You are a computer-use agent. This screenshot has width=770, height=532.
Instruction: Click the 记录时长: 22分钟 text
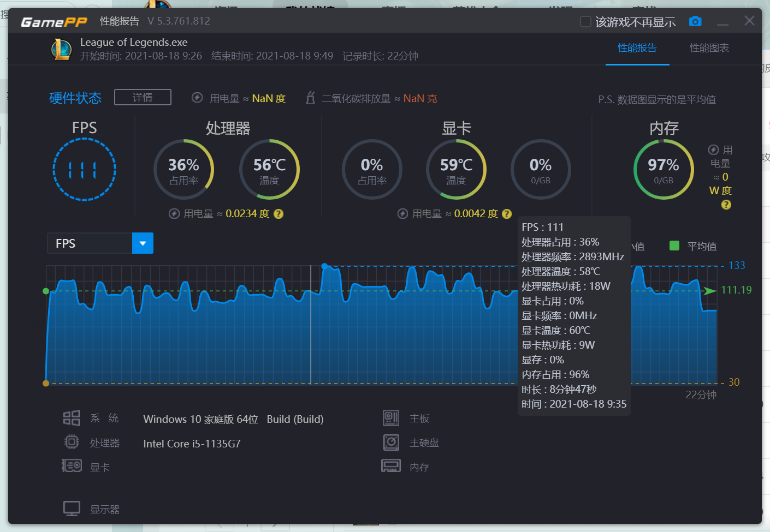380,56
